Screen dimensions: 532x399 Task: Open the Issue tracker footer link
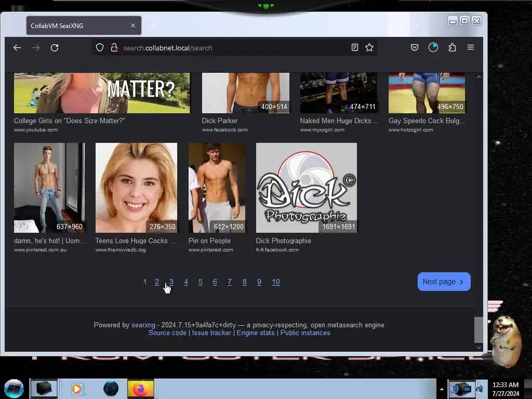tap(211, 333)
